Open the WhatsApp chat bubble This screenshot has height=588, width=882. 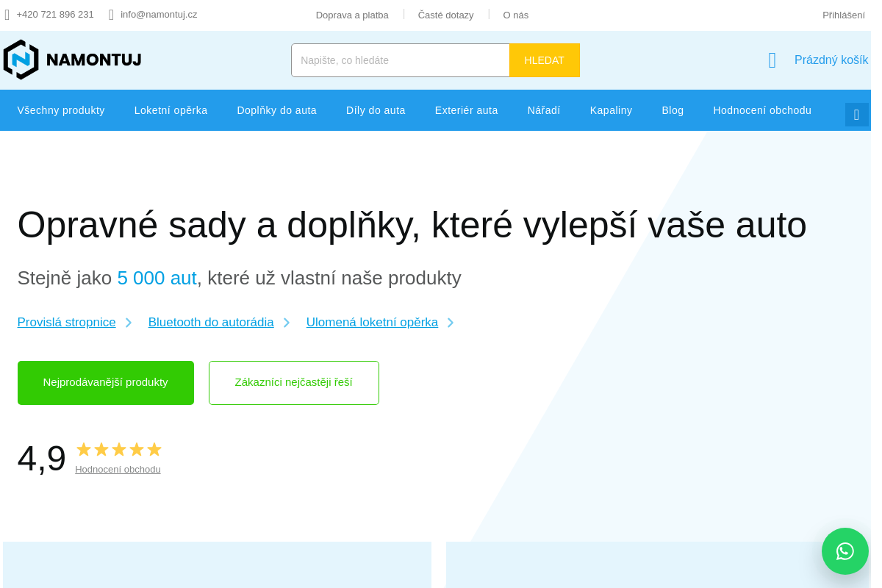tap(845, 551)
